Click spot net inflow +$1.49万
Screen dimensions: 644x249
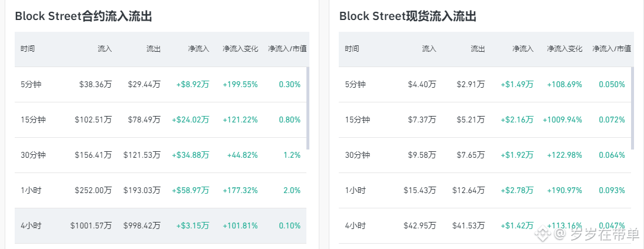tap(517, 85)
